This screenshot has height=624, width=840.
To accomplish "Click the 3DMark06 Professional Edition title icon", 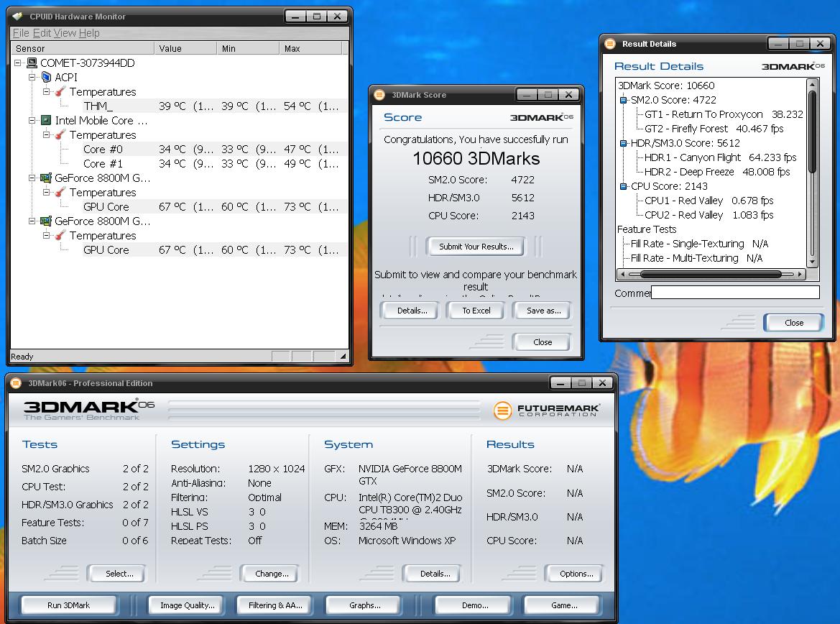I will (16, 383).
